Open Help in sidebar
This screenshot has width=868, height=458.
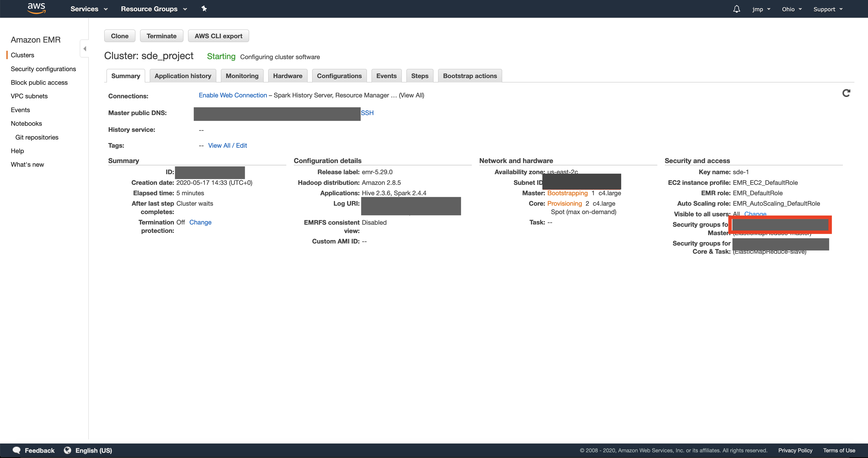17,151
